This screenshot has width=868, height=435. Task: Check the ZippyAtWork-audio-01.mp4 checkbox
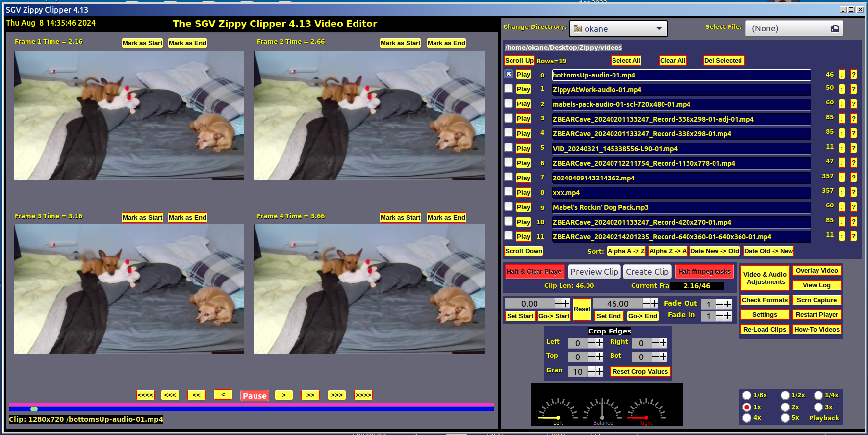tap(509, 88)
